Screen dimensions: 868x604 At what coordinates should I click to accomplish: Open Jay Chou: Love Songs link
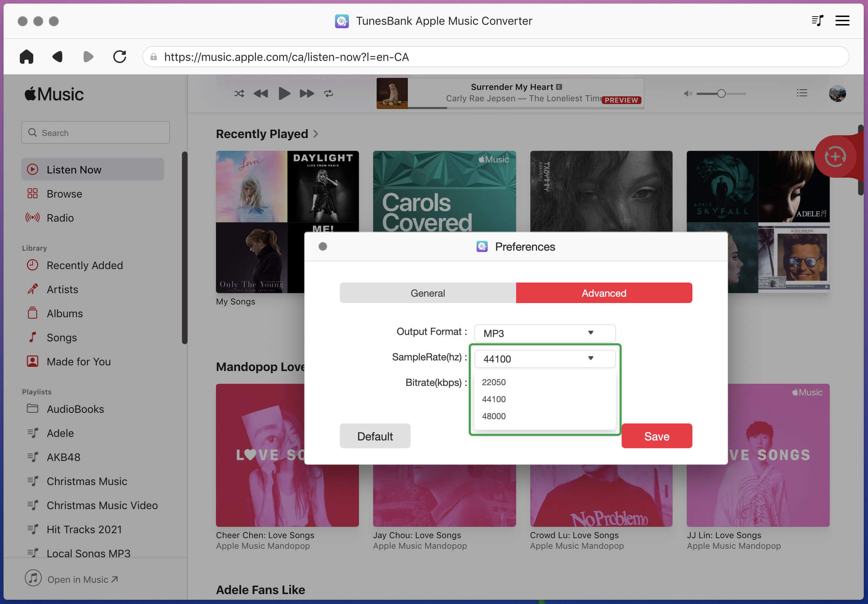click(417, 535)
